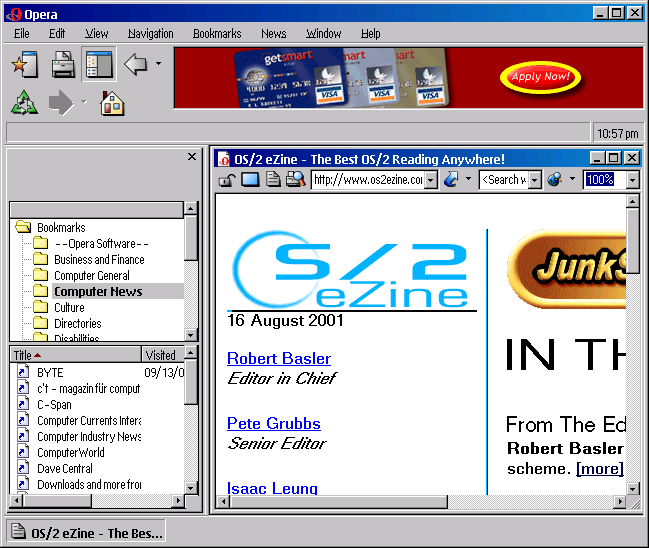Open the Downloads and more bookmark
This screenshot has height=548, width=649.
tap(89, 485)
